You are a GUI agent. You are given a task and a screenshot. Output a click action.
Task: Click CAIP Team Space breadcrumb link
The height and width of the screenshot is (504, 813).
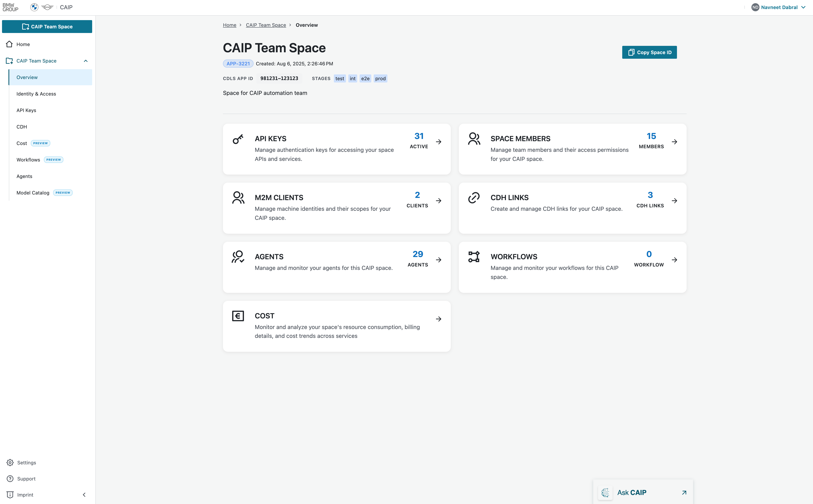(x=266, y=25)
